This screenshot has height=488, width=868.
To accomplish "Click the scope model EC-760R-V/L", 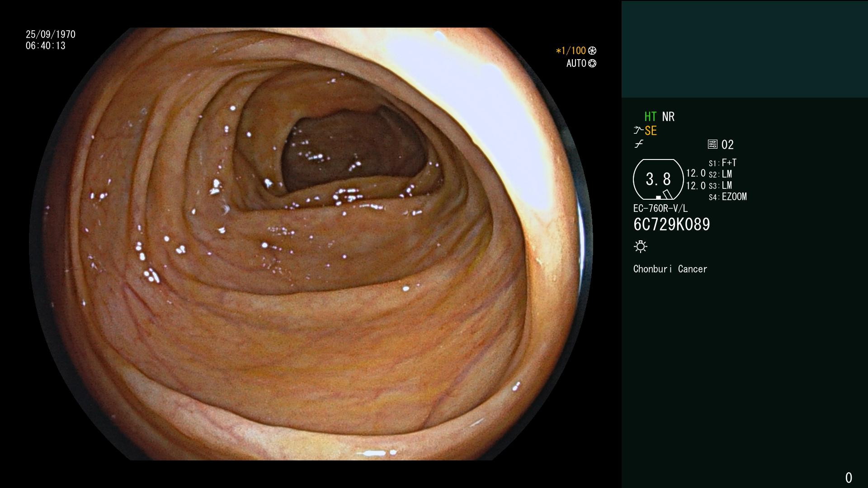I will click(x=660, y=208).
